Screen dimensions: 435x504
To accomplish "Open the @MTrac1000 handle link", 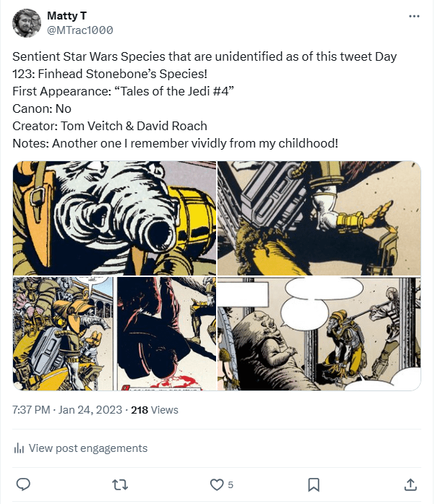I will (x=79, y=30).
